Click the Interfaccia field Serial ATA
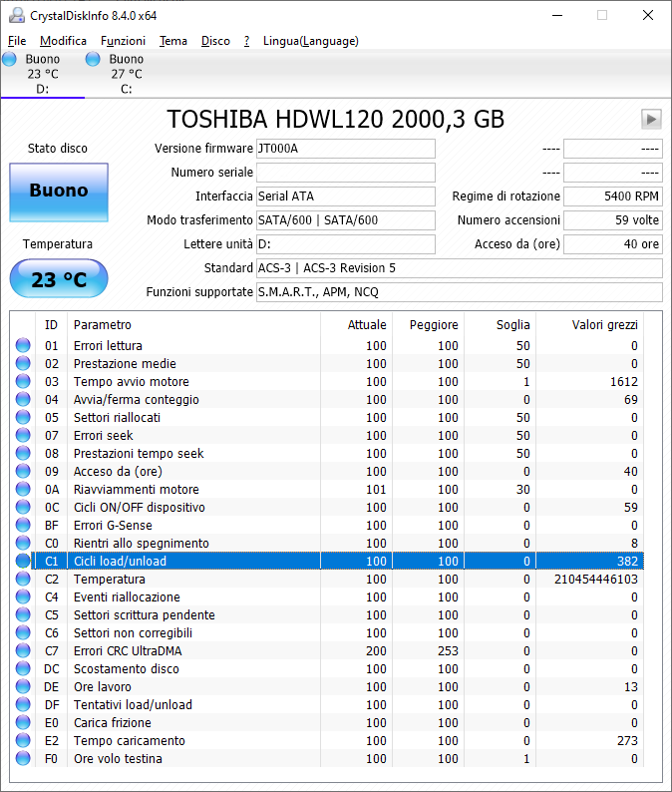The height and width of the screenshot is (792, 672). [x=346, y=196]
